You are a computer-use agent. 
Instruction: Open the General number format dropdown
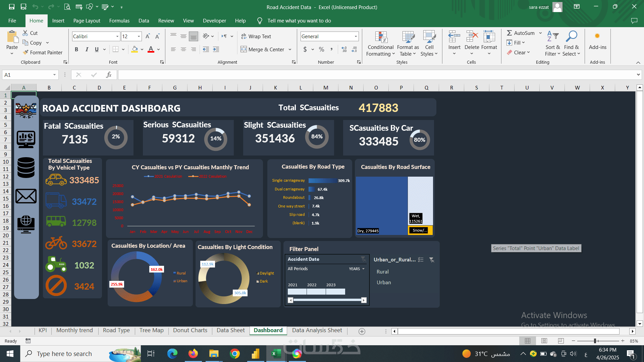click(x=356, y=37)
